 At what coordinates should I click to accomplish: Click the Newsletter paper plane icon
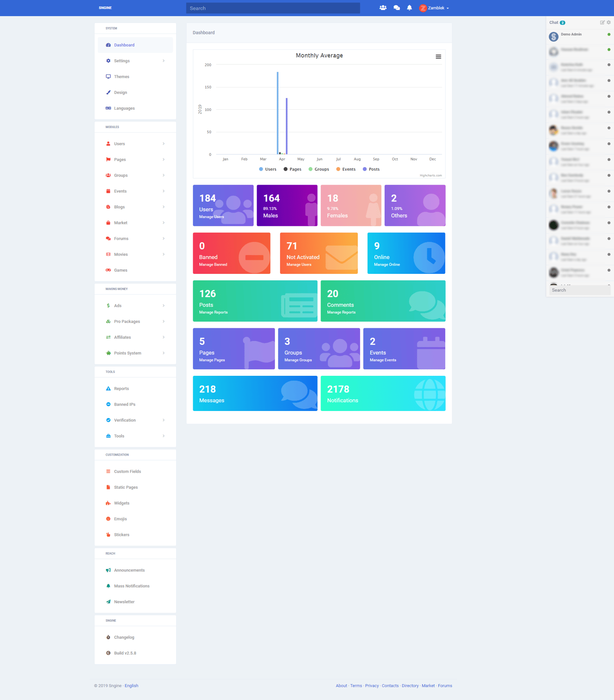[108, 602]
